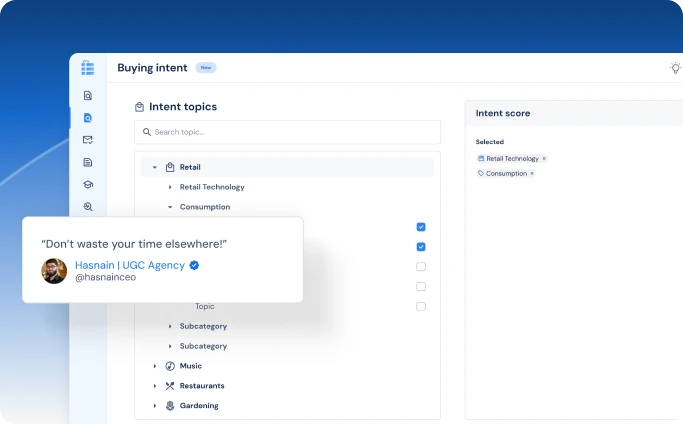Expand the Gardening category arrow
Screen dimensions: 683x424
point(155,406)
